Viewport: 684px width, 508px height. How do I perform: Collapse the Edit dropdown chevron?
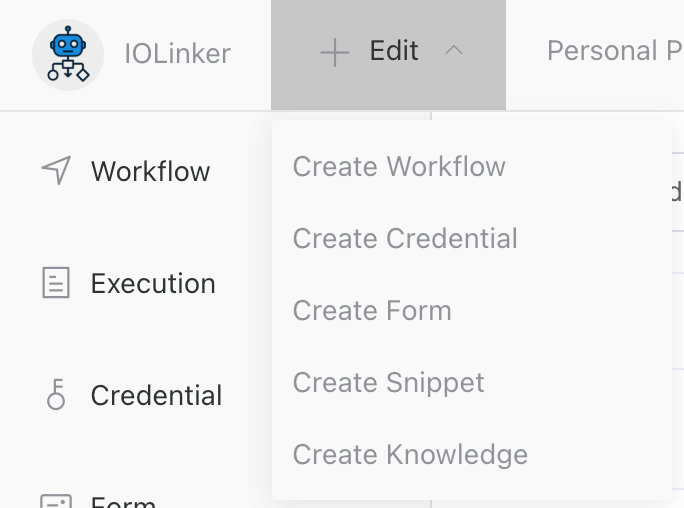pyautogui.click(x=453, y=51)
